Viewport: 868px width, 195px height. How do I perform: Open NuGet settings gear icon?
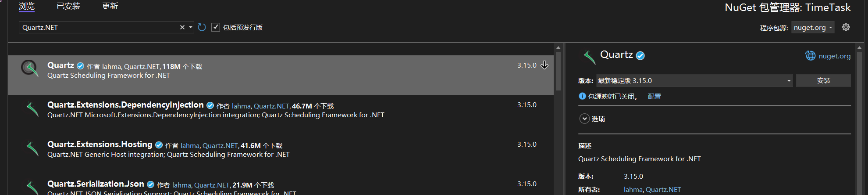pyautogui.click(x=846, y=27)
